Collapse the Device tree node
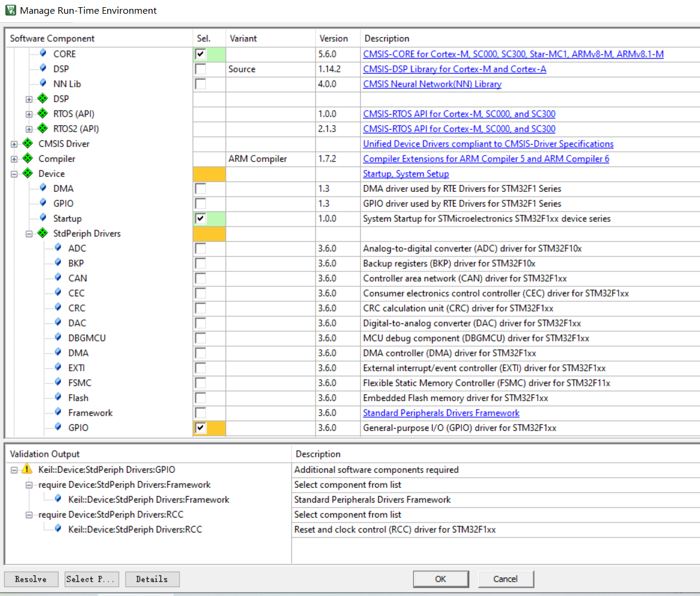This screenshot has height=596, width=700. coord(14,174)
